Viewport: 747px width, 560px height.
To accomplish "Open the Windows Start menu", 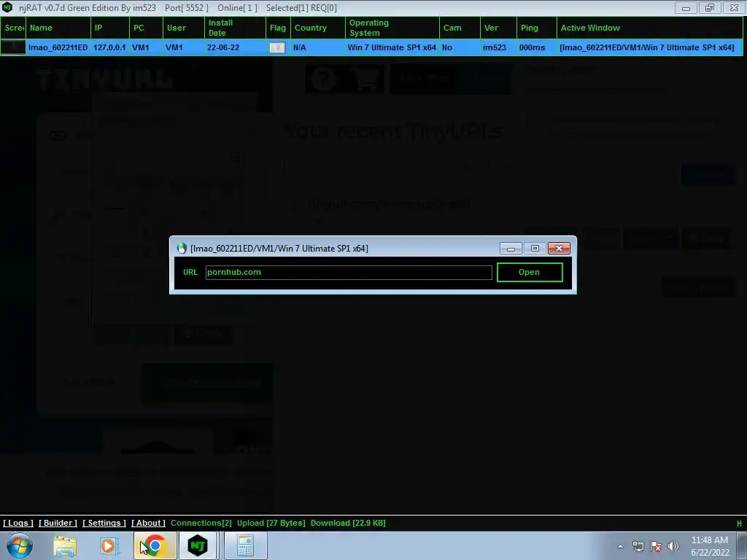I will click(20, 545).
